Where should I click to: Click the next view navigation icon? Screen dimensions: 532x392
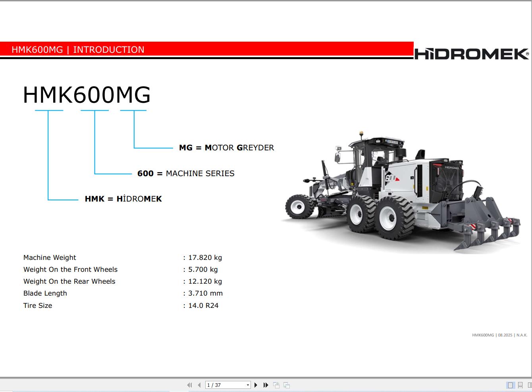(287, 385)
